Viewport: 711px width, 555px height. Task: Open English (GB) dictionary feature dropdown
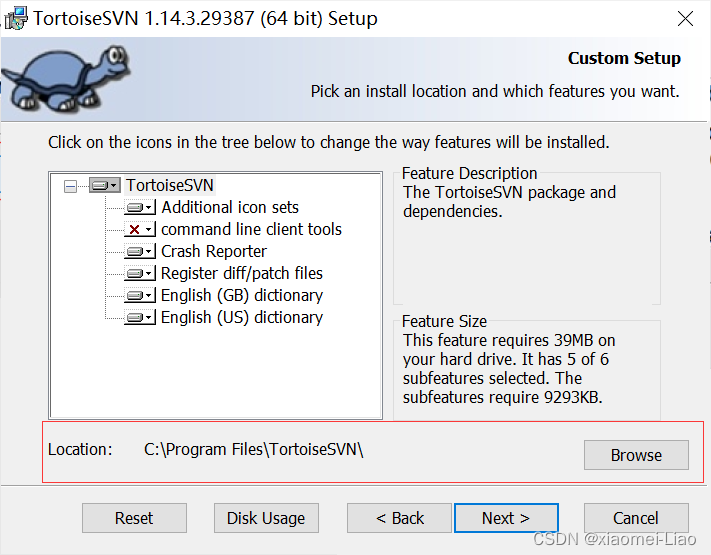[x=140, y=296]
